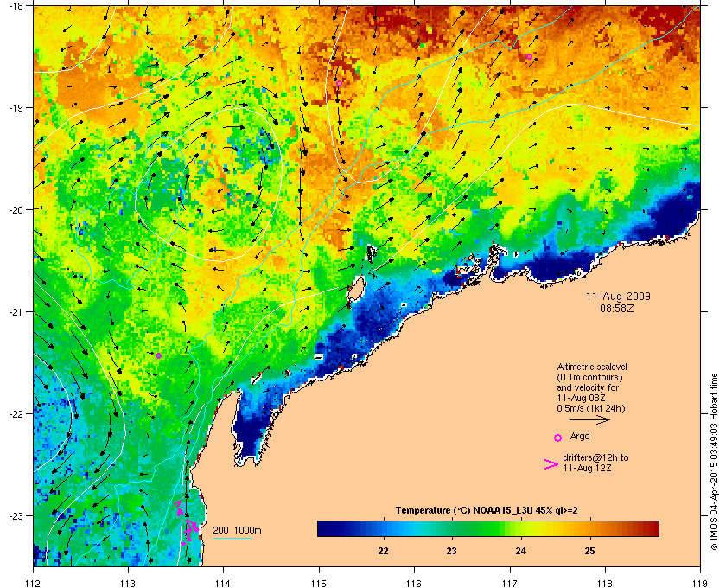The width and height of the screenshot is (726, 588).
Task: Click the Argo float marker near 113.3, -21.4
Action: pyautogui.click(x=158, y=356)
